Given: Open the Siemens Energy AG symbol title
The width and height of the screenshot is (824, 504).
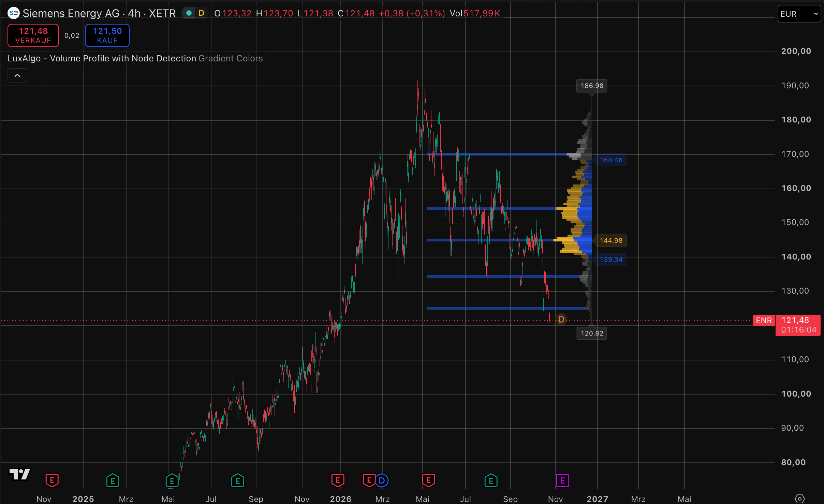Looking at the screenshot, I should point(99,13).
